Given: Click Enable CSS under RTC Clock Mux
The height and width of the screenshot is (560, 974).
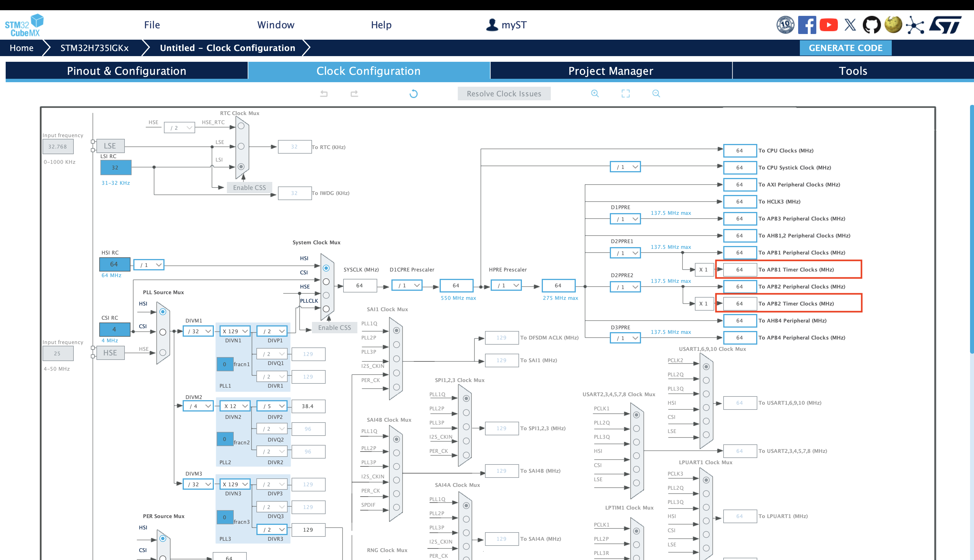Looking at the screenshot, I should pyautogui.click(x=249, y=187).
